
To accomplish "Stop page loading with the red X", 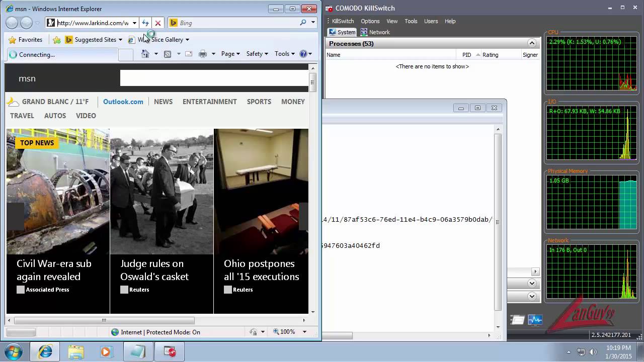I will (158, 23).
